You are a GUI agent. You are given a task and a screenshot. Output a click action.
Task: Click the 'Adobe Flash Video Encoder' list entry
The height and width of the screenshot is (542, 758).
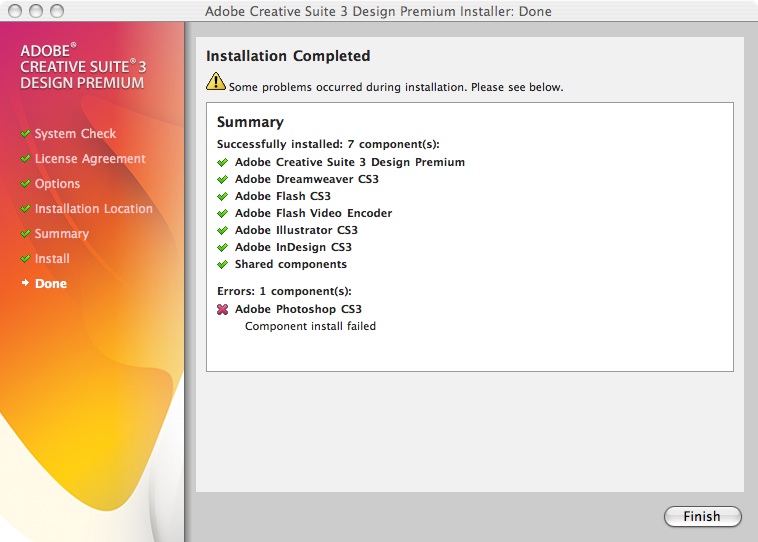pyautogui.click(x=313, y=213)
